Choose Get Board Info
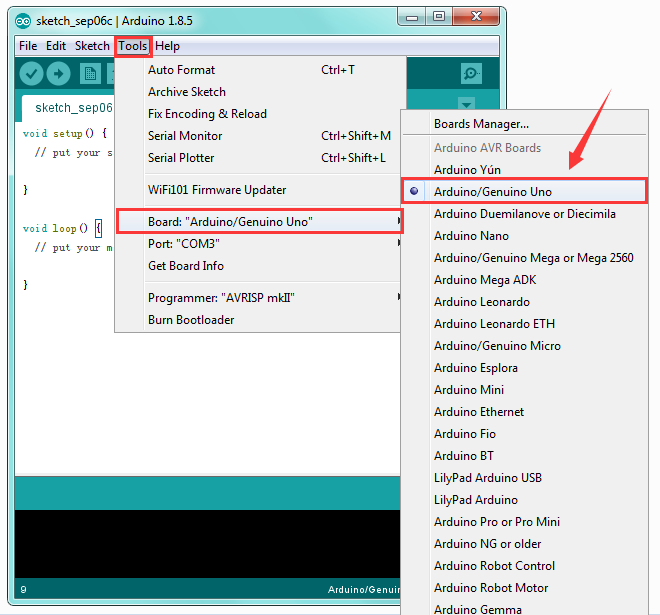This screenshot has width=660, height=615. click(186, 266)
